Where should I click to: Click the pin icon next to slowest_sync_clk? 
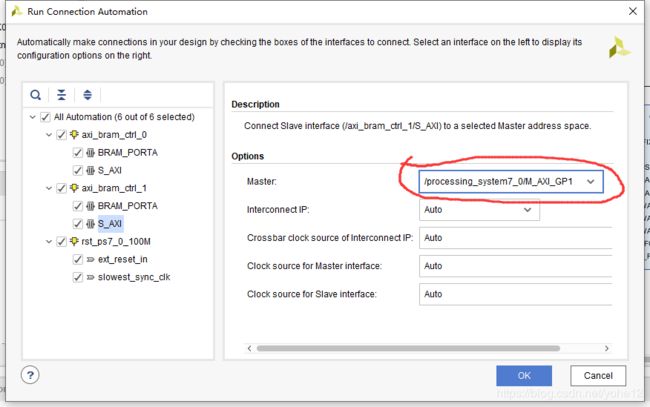tap(90, 277)
